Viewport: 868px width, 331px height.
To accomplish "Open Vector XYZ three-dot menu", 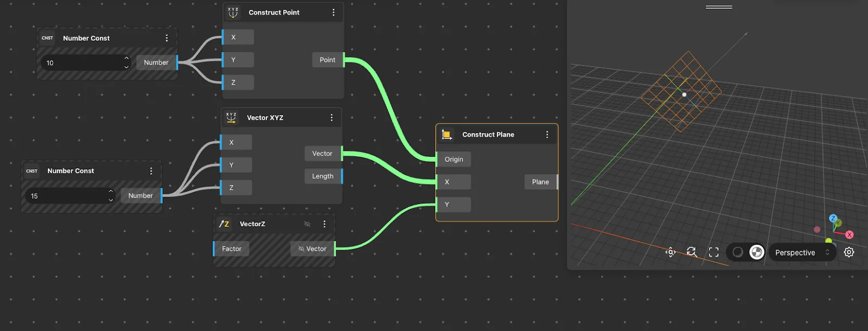I will 331,118.
